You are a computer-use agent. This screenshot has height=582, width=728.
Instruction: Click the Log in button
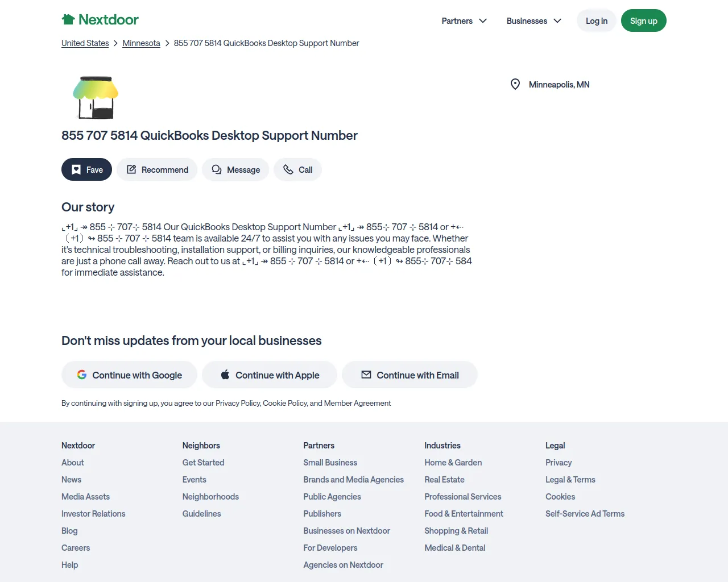[x=597, y=20]
